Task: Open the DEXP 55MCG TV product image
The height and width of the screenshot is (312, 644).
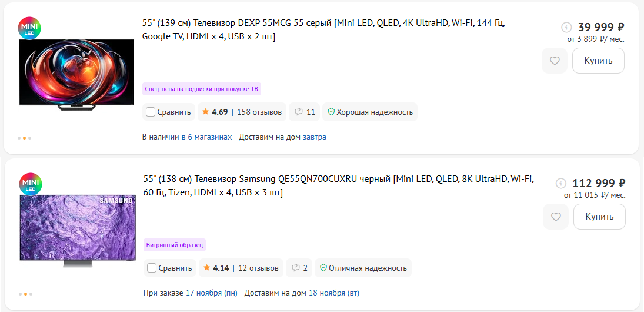Action: pos(77,74)
